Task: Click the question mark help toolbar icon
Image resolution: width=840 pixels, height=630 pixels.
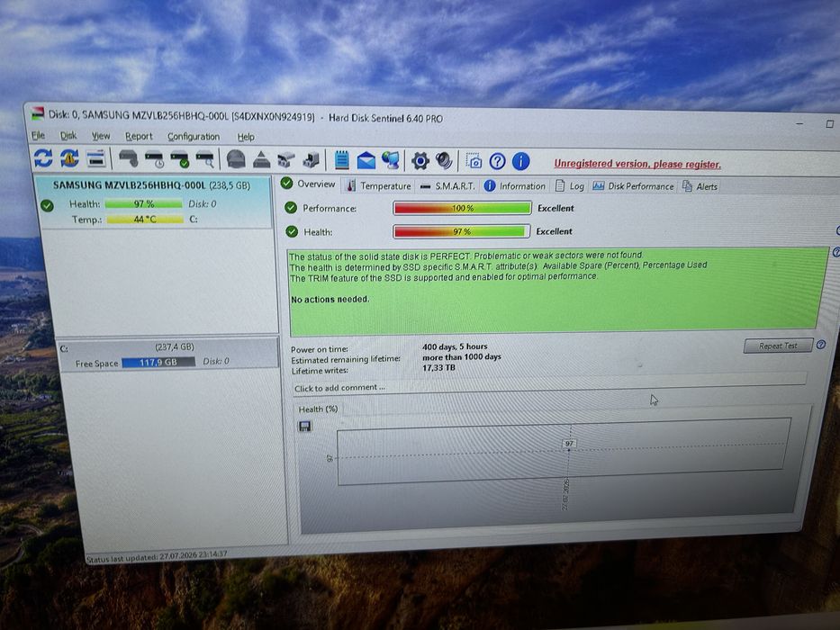Action: (x=497, y=161)
